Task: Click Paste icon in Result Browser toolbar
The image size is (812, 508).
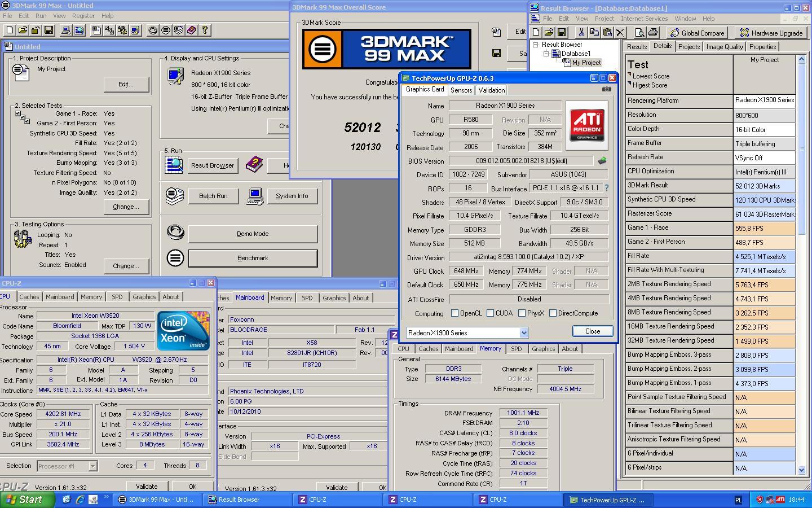Action: [607, 33]
